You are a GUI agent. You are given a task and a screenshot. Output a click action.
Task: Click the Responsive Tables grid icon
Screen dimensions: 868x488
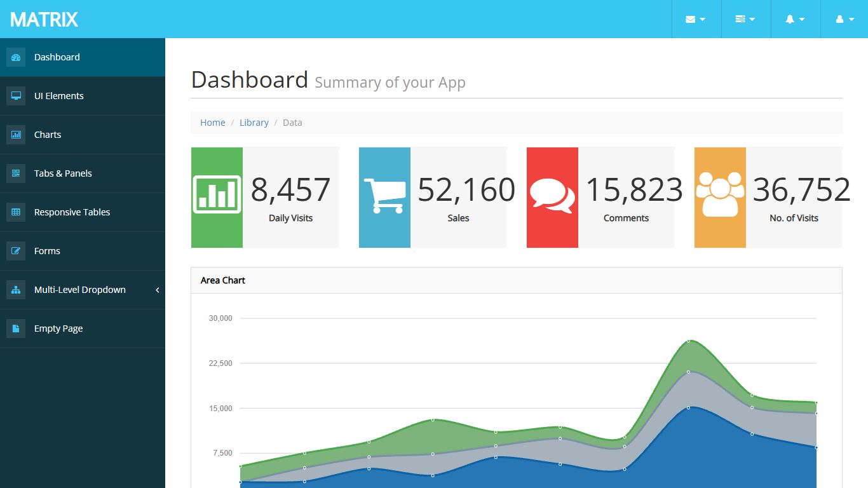[16, 212]
